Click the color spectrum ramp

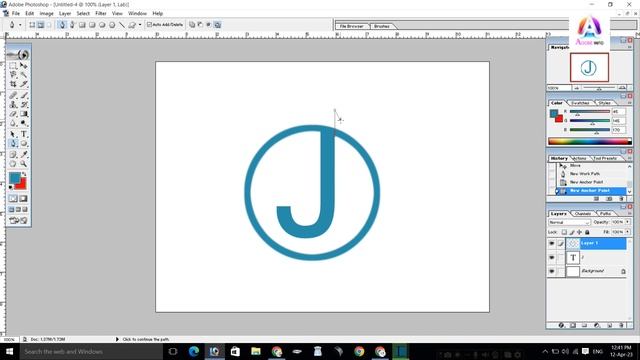[590, 142]
